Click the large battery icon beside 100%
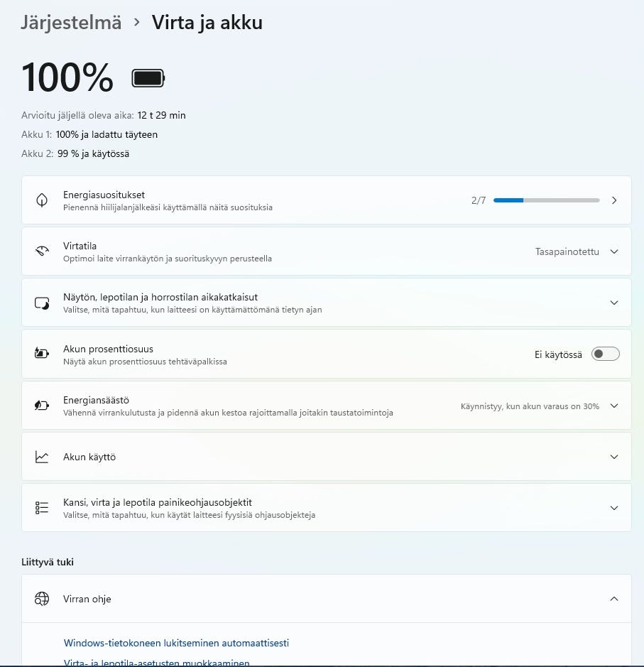The image size is (644, 667). point(148,78)
